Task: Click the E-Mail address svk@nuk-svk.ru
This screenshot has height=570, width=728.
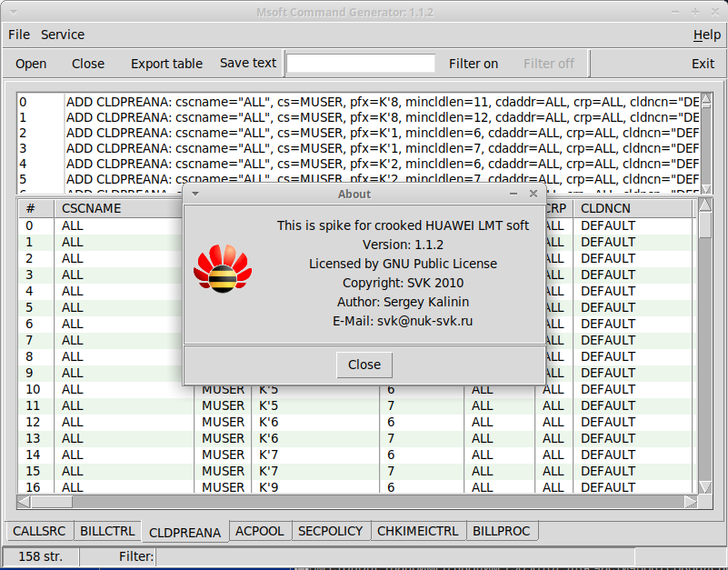Action: (424, 321)
